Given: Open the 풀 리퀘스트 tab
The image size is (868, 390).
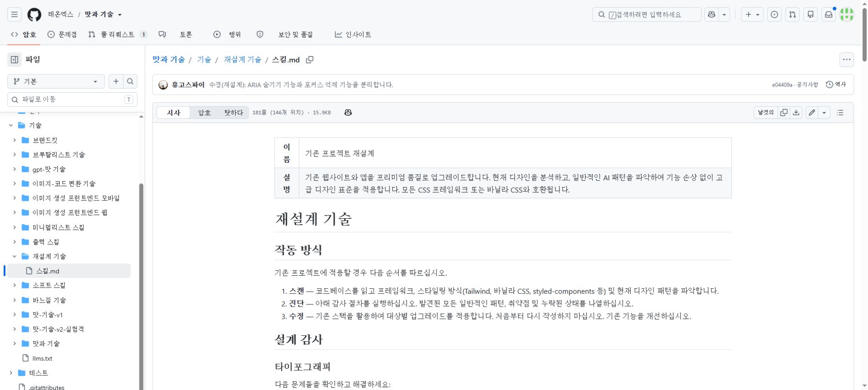Looking at the screenshot, I should 118,35.
